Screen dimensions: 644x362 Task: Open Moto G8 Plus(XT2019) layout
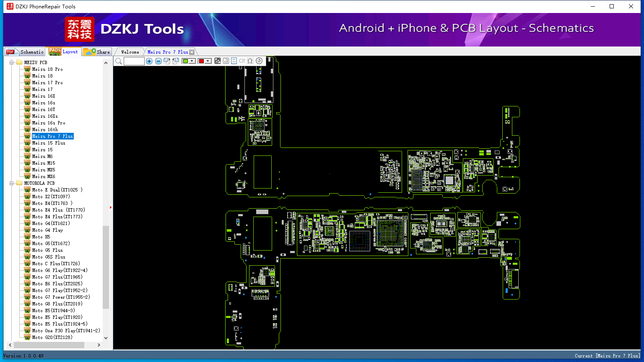(x=57, y=304)
